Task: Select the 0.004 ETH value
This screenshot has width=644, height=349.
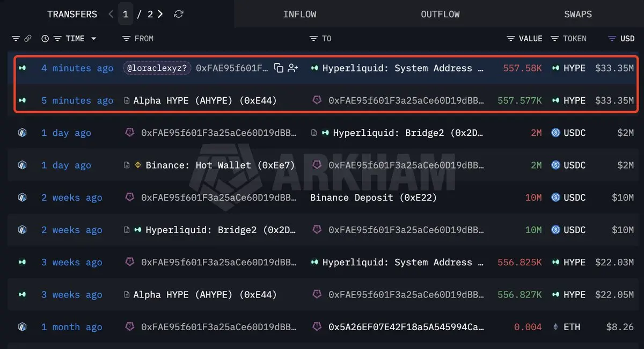Action: point(528,326)
